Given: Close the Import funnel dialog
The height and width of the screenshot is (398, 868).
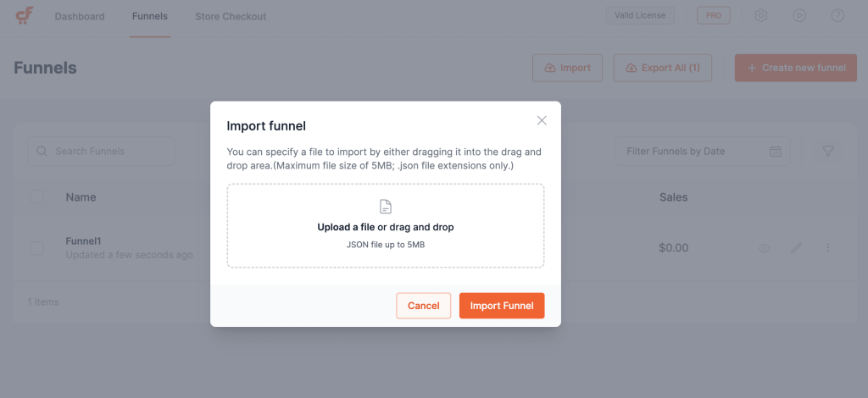Looking at the screenshot, I should [x=542, y=120].
